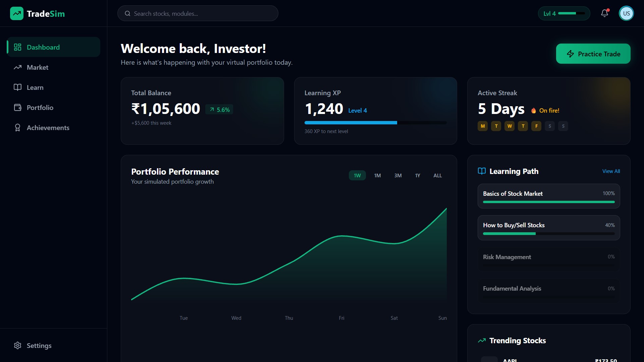Open the Achievements page
This screenshot has width=644, height=362.
point(54,128)
